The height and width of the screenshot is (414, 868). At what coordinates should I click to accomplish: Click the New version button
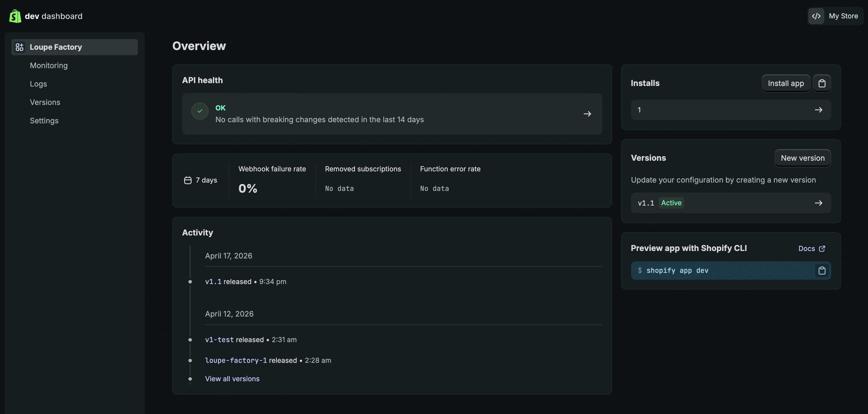[803, 158]
